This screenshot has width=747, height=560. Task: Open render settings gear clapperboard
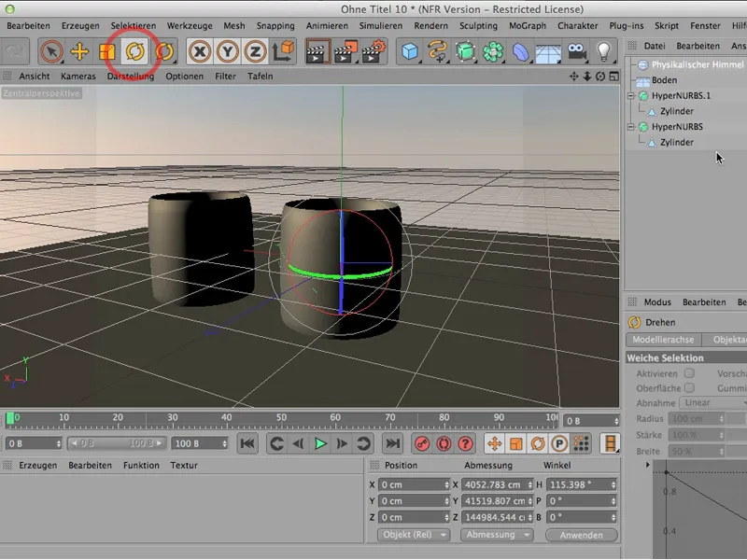[374, 51]
